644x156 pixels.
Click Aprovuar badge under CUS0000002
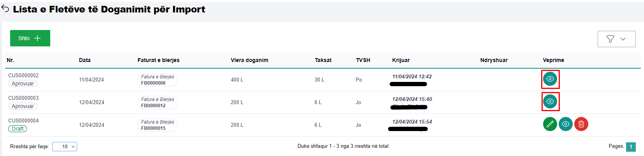pos(23,83)
